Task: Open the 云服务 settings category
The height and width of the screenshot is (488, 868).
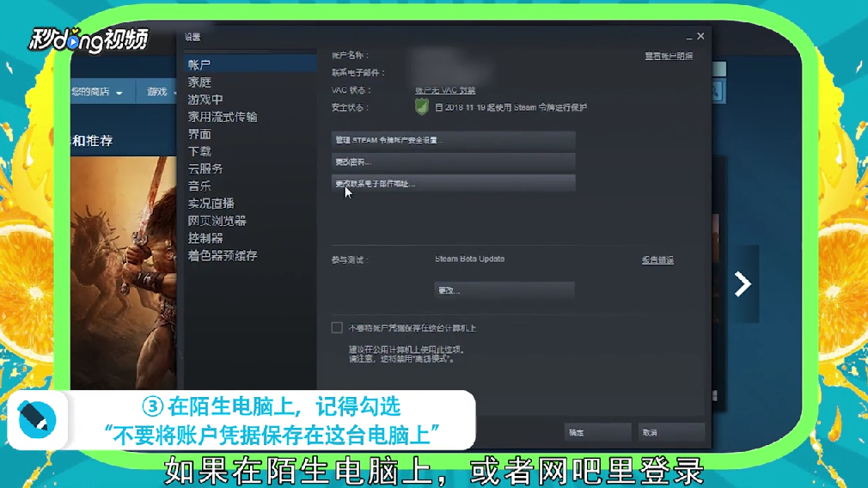Action: 205,168
